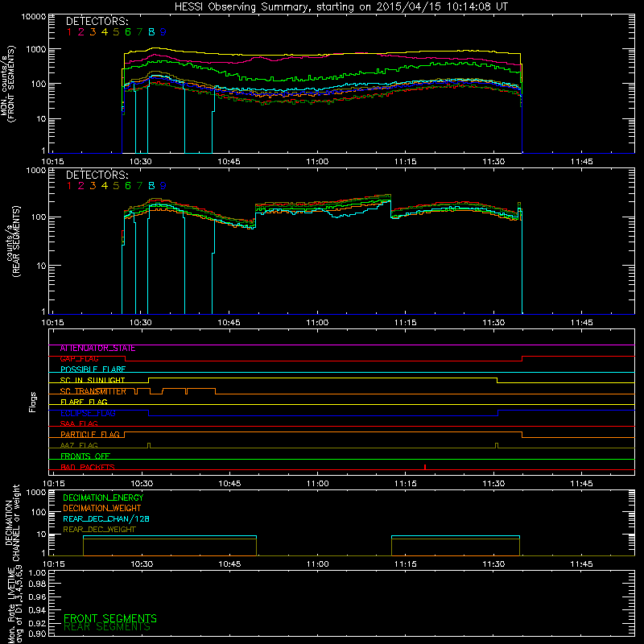Click the REAR SEGMENTS livetime legend label
The width and height of the screenshot is (644, 644).
click(x=107, y=627)
